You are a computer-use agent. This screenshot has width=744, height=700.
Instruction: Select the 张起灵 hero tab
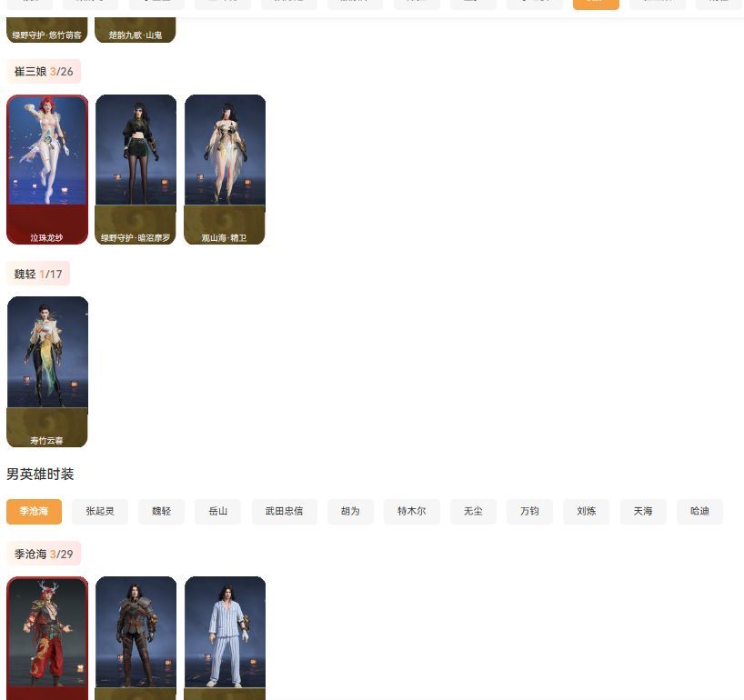(x=100, y=512)
